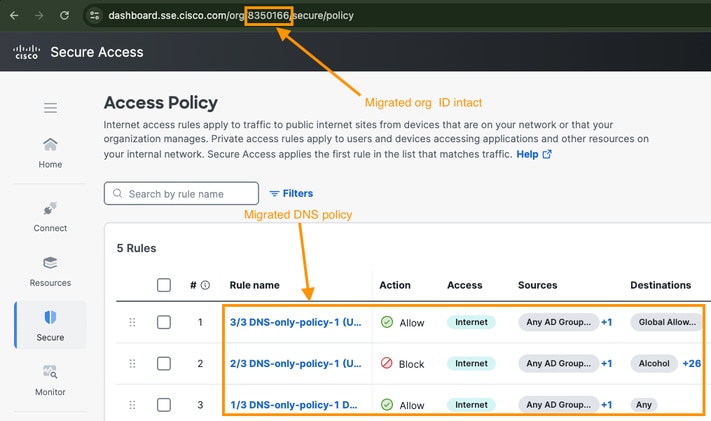
Task: Check the box for rule 1
Action: point(164,323)
